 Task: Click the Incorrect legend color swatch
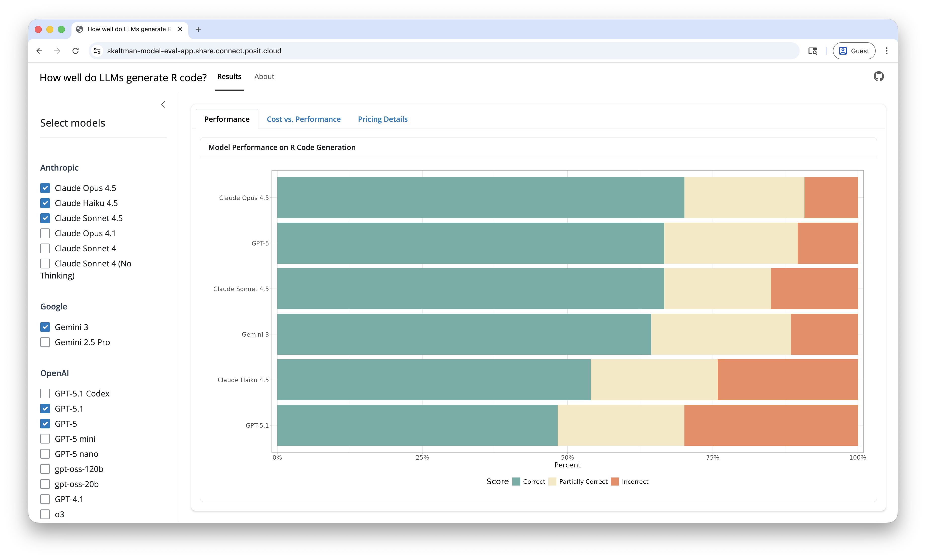[x=614, y=482]
